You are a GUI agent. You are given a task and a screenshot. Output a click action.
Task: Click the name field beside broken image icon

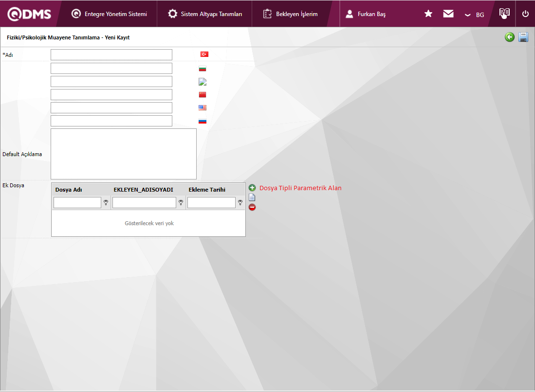(111, 82)
